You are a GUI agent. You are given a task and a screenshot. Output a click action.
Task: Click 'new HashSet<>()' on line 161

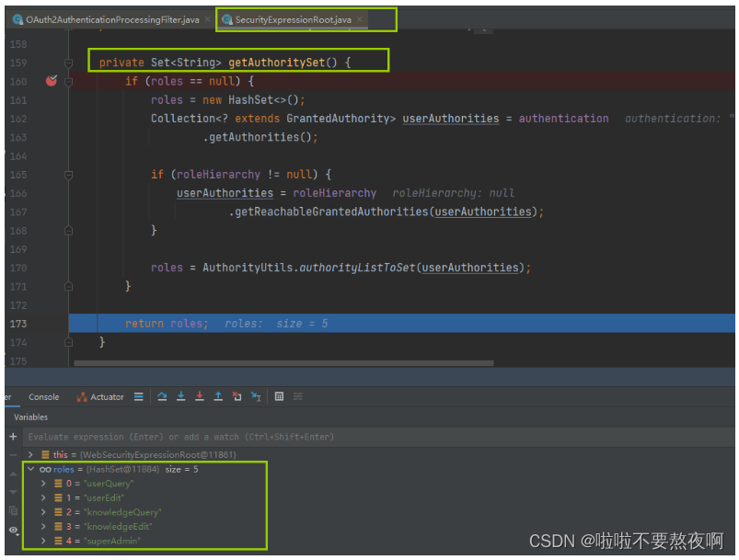[250, 100]
